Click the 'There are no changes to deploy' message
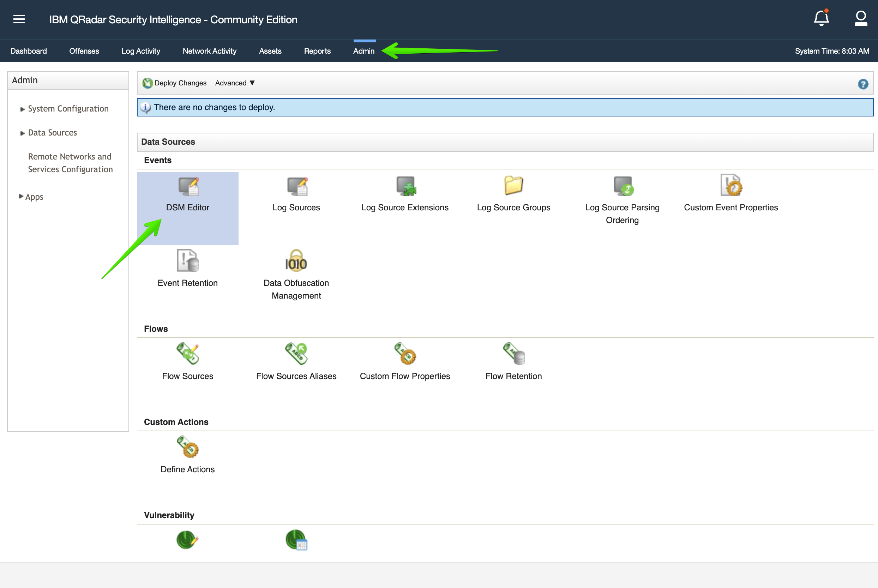878x588 pixels. 214,107
